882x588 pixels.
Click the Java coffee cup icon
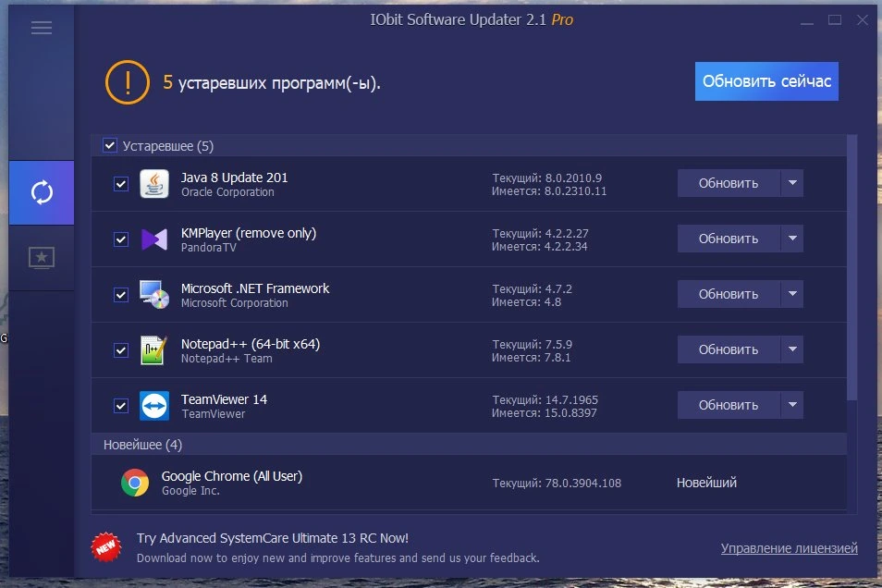[x=154, y=183]
